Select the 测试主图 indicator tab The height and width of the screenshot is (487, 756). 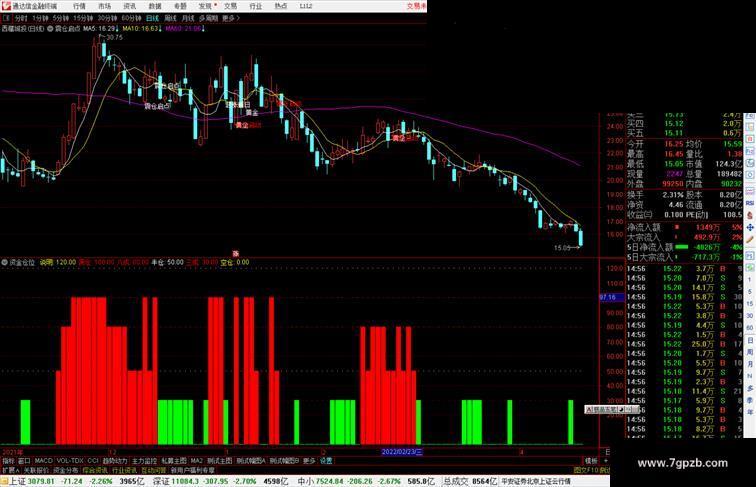coord(220,461)
